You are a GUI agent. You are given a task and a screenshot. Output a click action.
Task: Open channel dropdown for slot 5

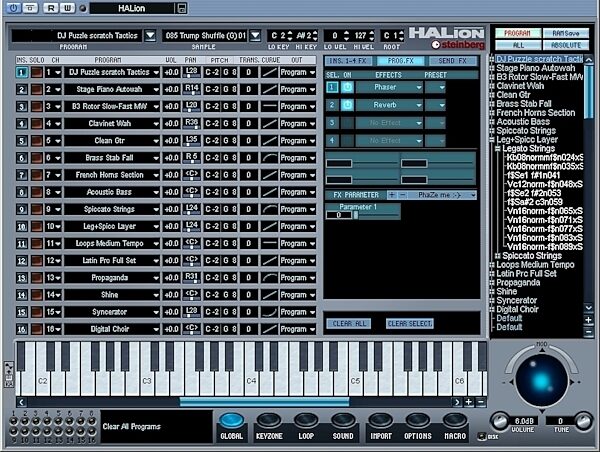tap(58, 141)
